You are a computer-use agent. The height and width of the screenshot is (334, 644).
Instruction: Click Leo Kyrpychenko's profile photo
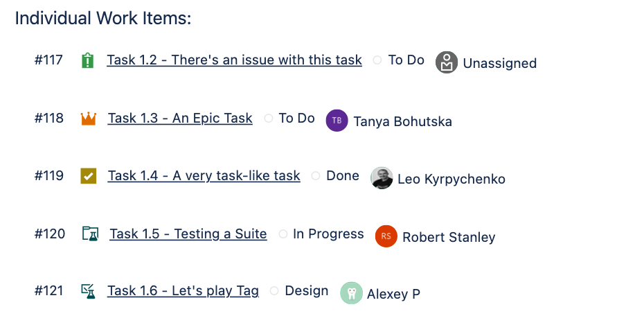coord(382,178)
